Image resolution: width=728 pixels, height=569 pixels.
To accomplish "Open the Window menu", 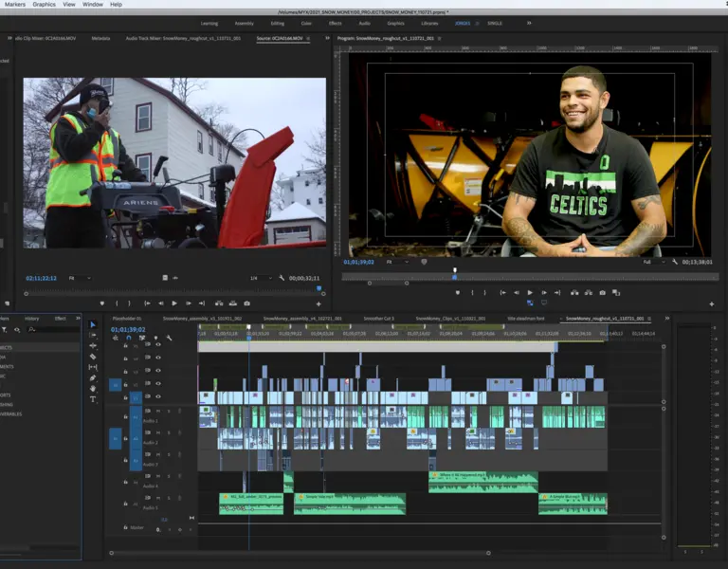I will (93, 4).
